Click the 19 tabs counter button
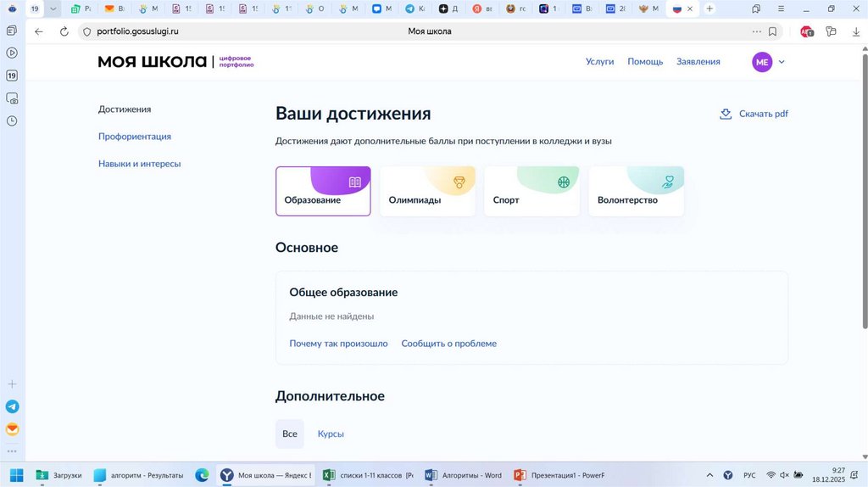The width and height of the screenshot is (868, 487). click(35, 8)
